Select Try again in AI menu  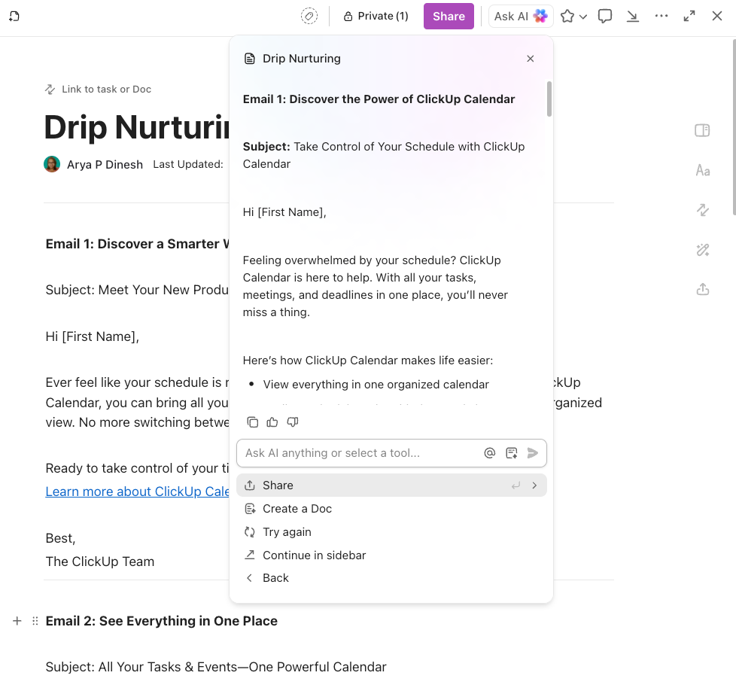coord(391,532)
